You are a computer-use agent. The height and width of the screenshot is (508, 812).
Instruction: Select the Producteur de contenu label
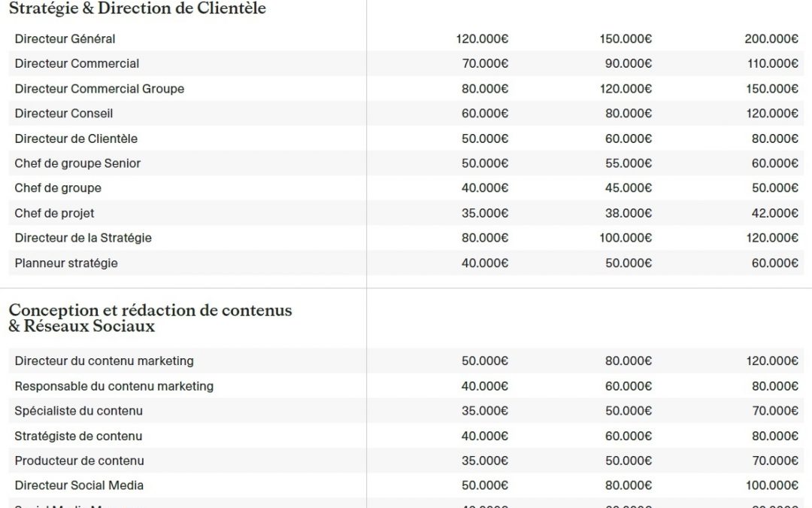(79, 461)
